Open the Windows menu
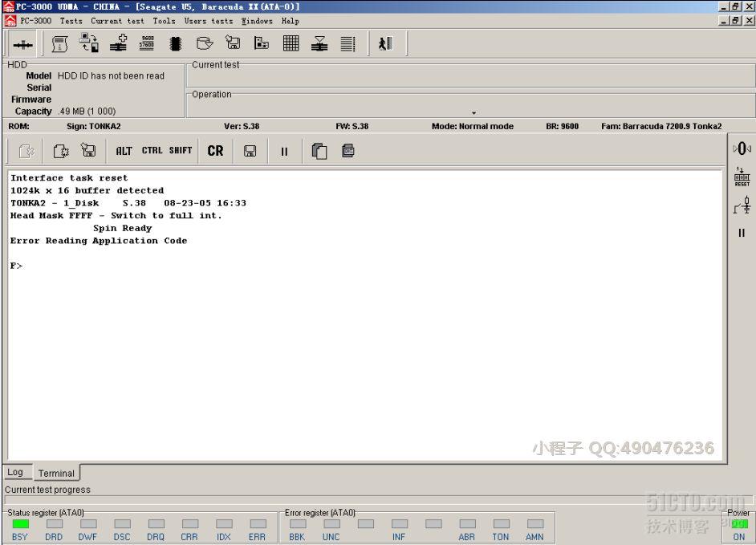The height and width of the screenshot is (545, 756). click(257, 21)
